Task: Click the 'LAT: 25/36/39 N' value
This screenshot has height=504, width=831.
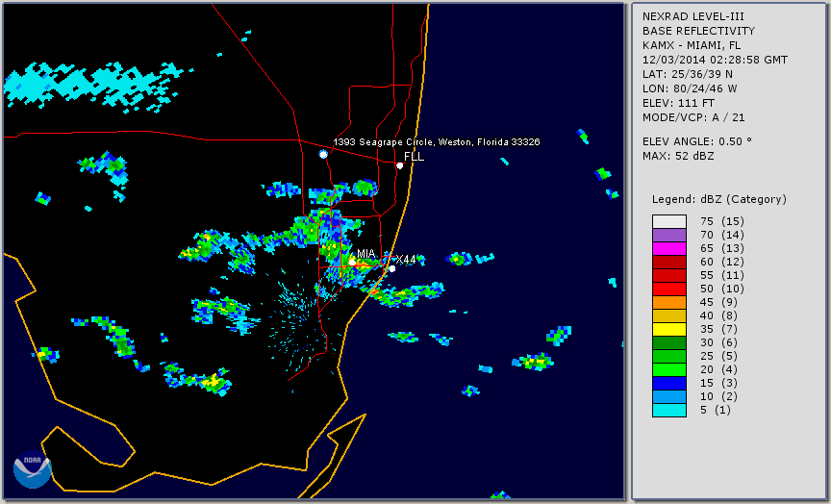Action: tap(688, 74)
